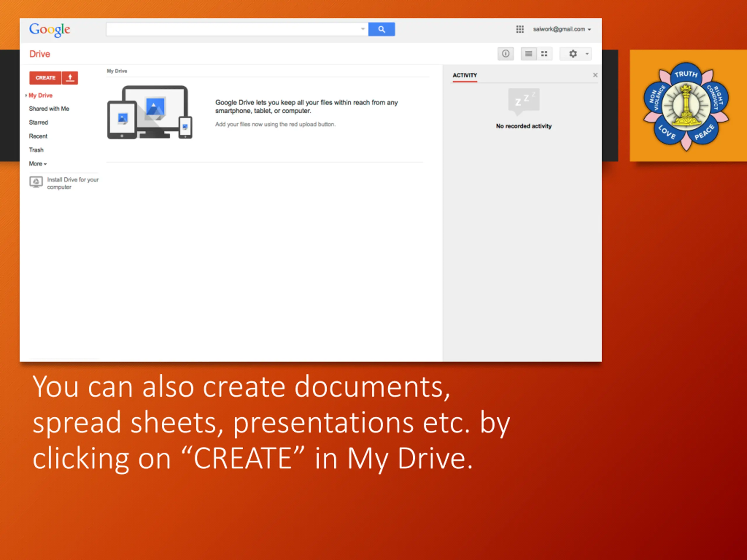Switch to list view
The image size is (747, 560).
[x=528, y=54]
